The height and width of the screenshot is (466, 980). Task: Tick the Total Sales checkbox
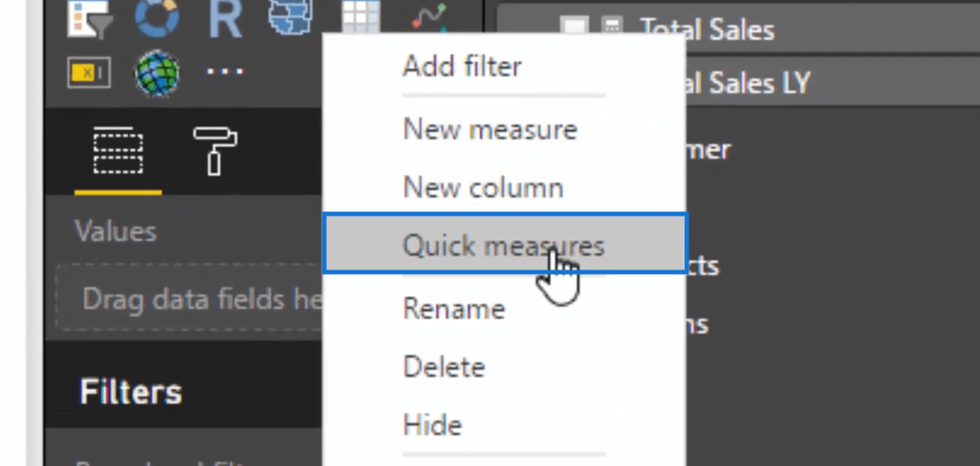[x=574, y=27]
